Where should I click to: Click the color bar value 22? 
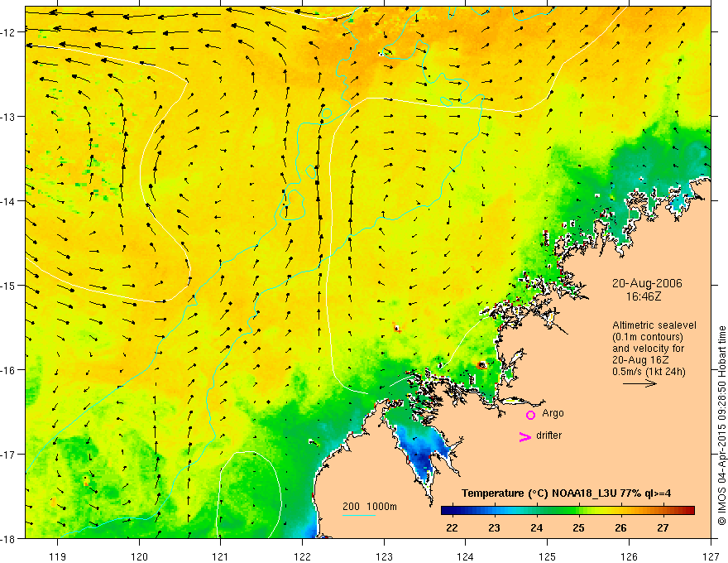[452, 527]
